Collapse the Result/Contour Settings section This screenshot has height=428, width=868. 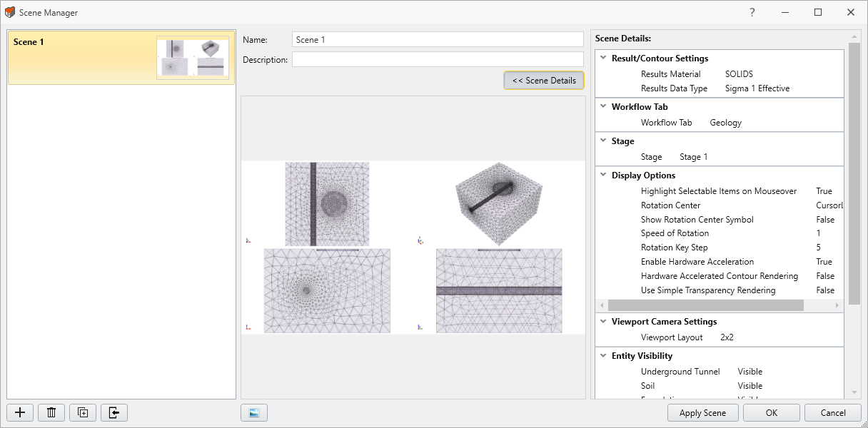602,58
